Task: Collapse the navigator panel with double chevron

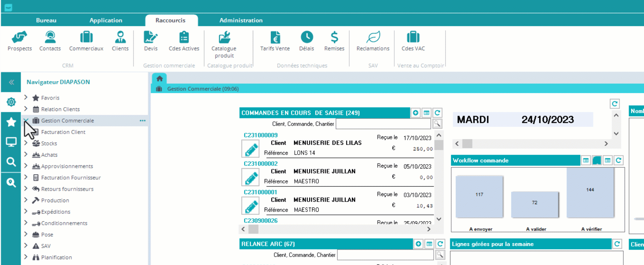Action: (x=11, y=82)
